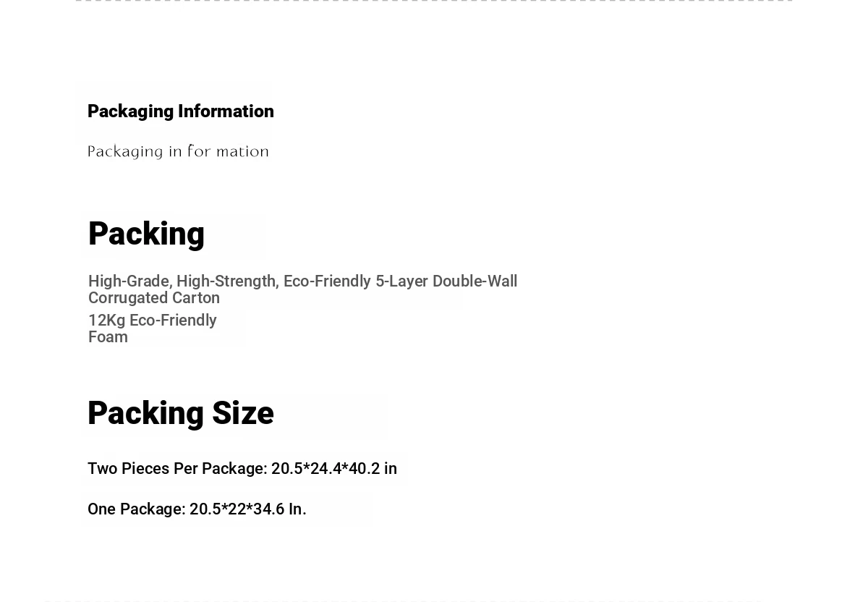The image size is (868, 602).
Task: Click the One Package label
Action: point(137,509)
